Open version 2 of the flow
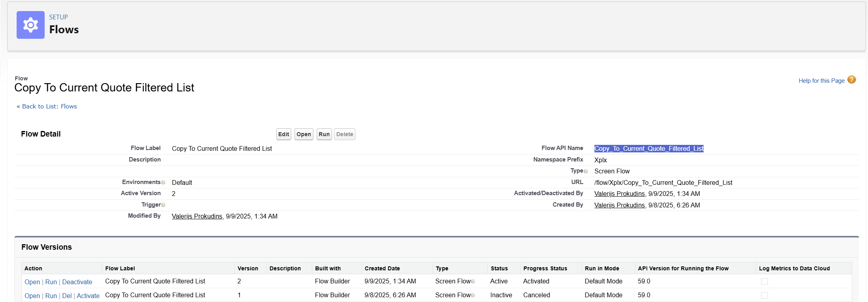Image resolution: width=868 pixels, height=302 pixels. tap(32, 282)
